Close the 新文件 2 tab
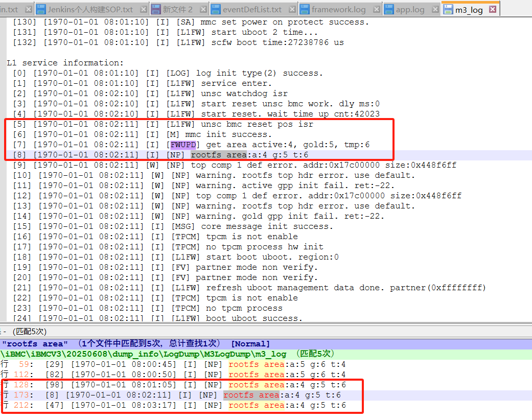Screen dimensions: 532x420 pos(201,9)
